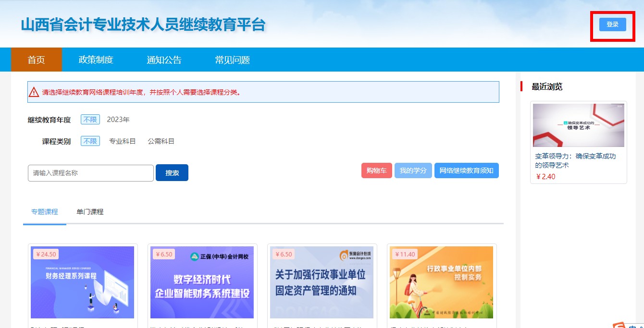Click the 登录 login button
The image size is (644, 328).
pos(612,24)
